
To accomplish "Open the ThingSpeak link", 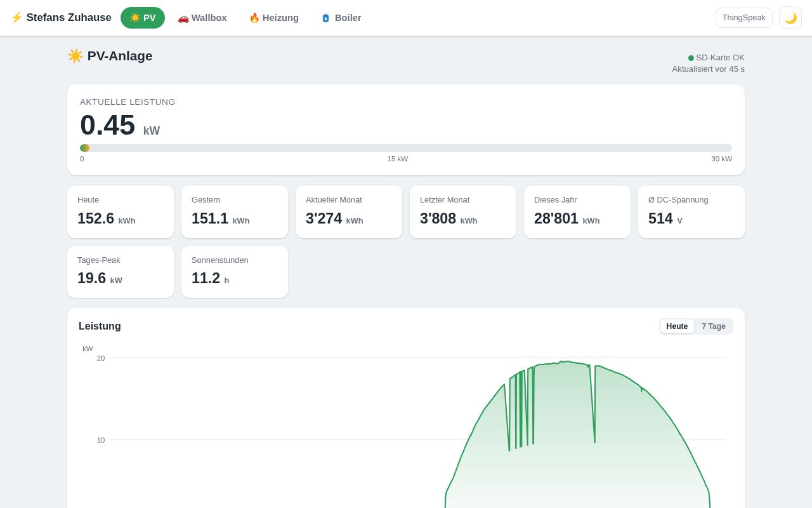I will [744, 18].
